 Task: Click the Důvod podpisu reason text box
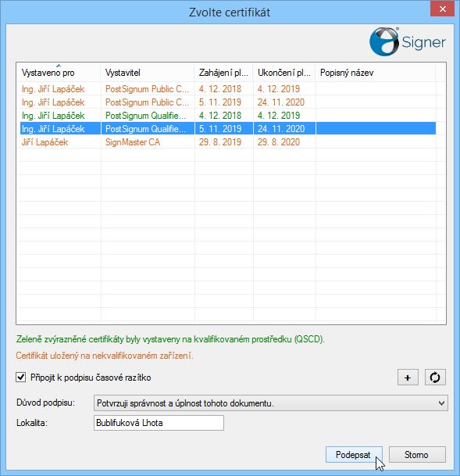point(266,403)
